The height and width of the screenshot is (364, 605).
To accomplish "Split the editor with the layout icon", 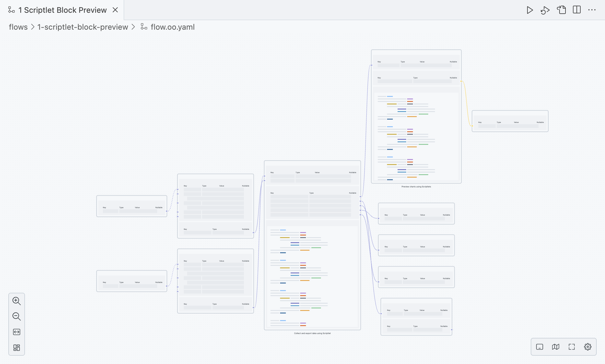I will click(577, 10).
